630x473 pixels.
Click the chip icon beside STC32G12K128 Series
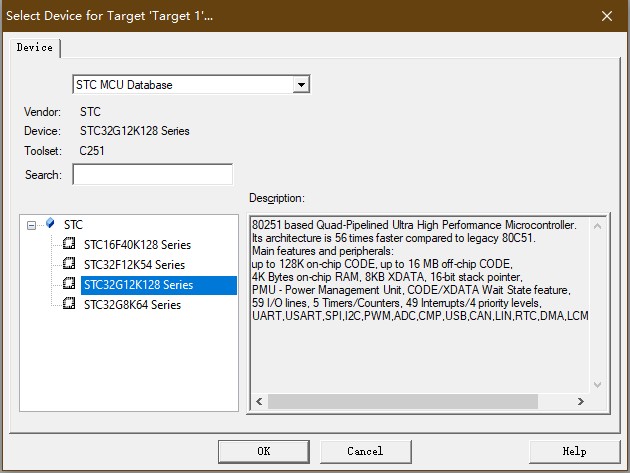tap(69, 283)
